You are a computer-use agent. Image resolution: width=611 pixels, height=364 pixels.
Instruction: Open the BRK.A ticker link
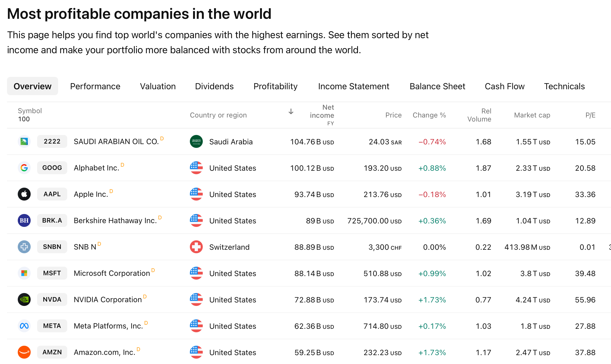(x=52, y=220)
